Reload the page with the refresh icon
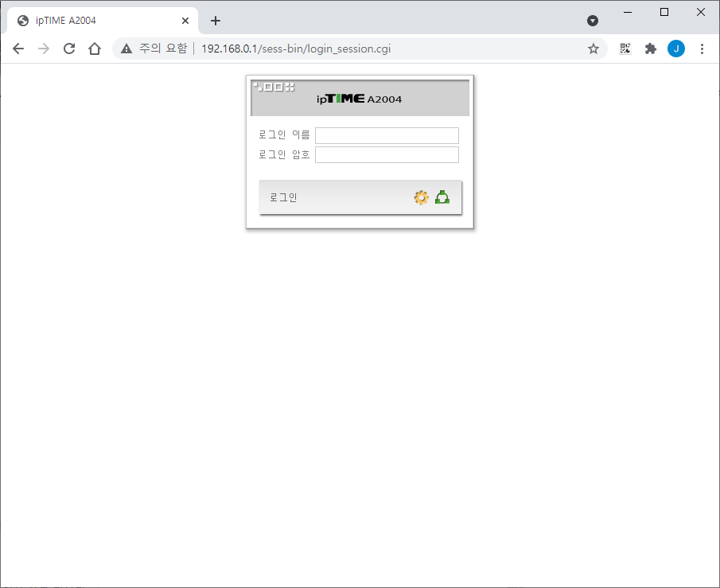720x588 pixels. point(69,49)
